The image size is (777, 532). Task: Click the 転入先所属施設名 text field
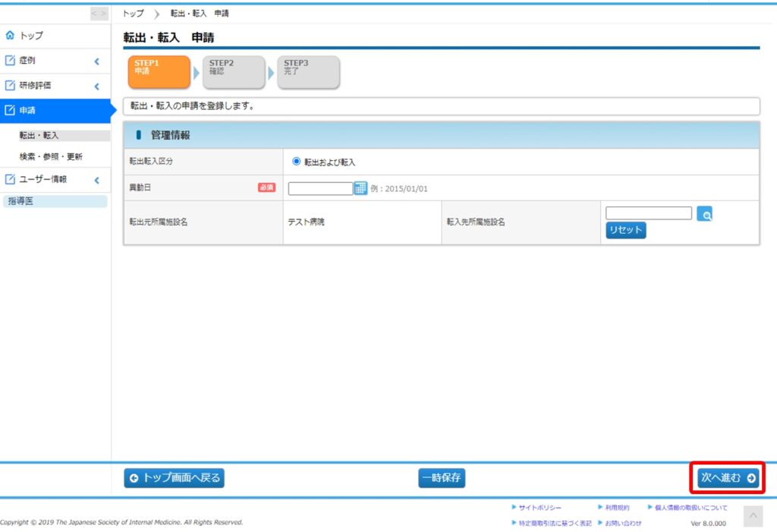[x=649, y=213]
